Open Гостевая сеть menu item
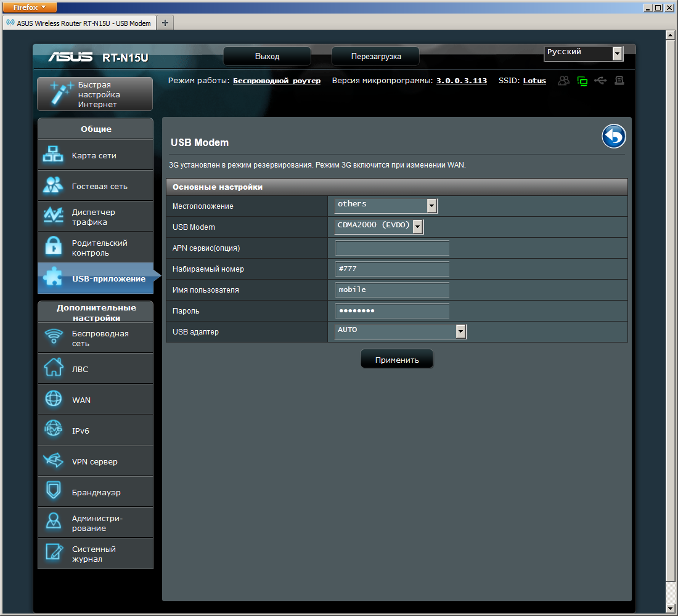Viewport: 678px width, 616px height. tap(96, 185)
